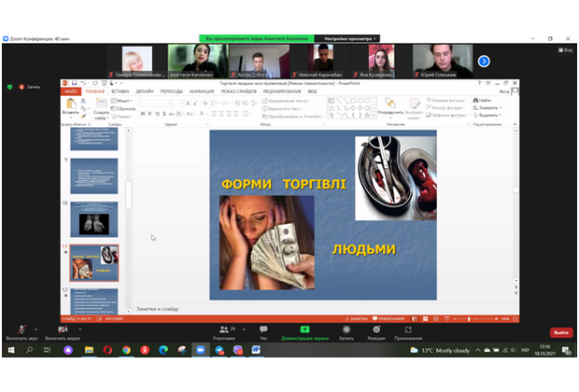Open the Вставка ribbon tab

(120, 91)
